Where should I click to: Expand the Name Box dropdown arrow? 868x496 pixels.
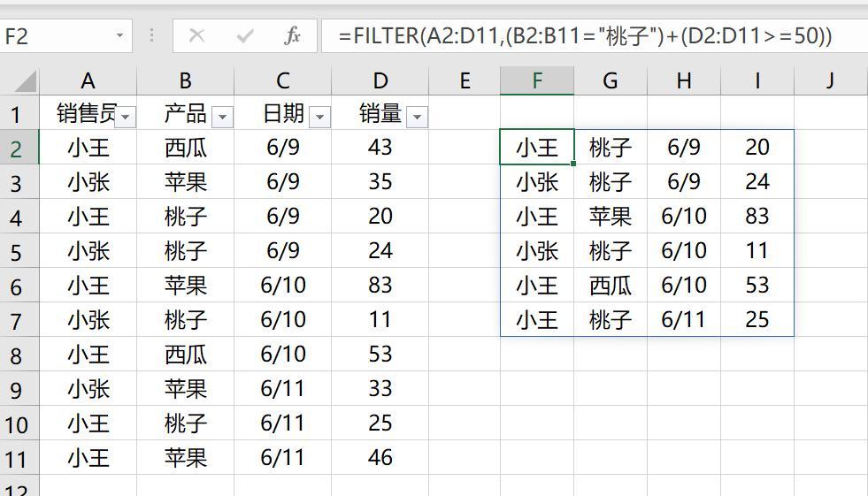click(x=119, y=36)
